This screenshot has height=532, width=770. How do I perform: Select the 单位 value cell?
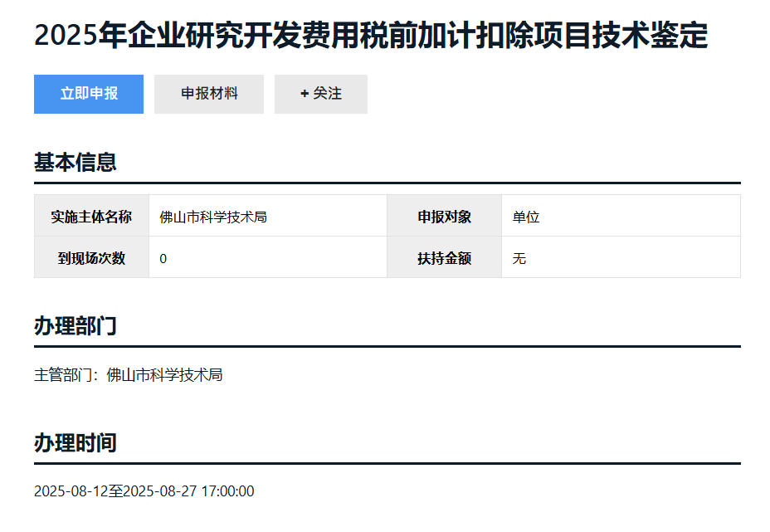click(526, 217)
